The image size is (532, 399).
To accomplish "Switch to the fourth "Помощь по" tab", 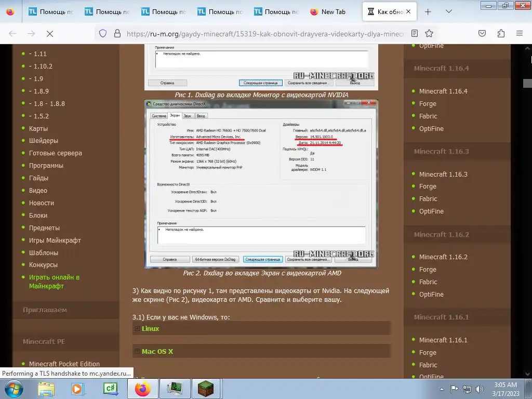I will point(220,12).
